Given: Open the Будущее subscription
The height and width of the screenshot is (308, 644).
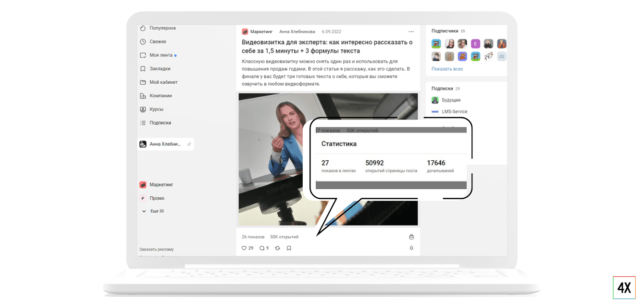Looking at the screenshot, I should [446, 100].
